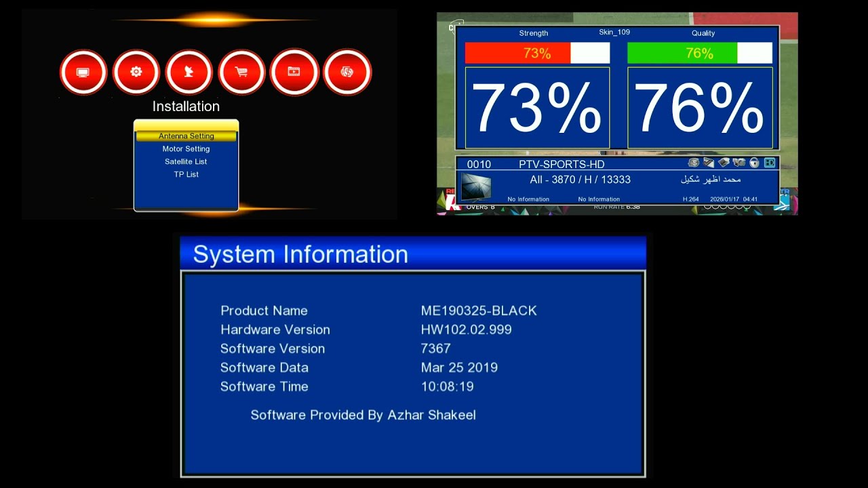Viewport: 868px width, 488px height.
Task: Open Satellite List menu entry
Action: point(186,162)
